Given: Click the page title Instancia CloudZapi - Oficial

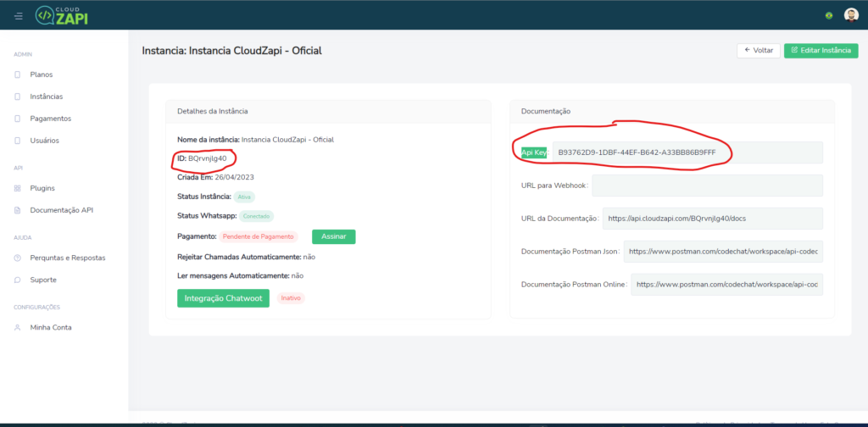Looking at the screenshot, I should coord(232,51).
